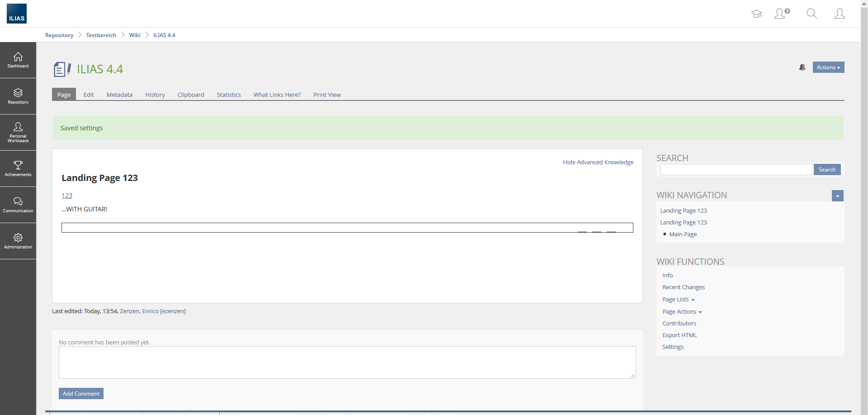Click into the comment text area

pyautogui.click(x=347, y=363)
